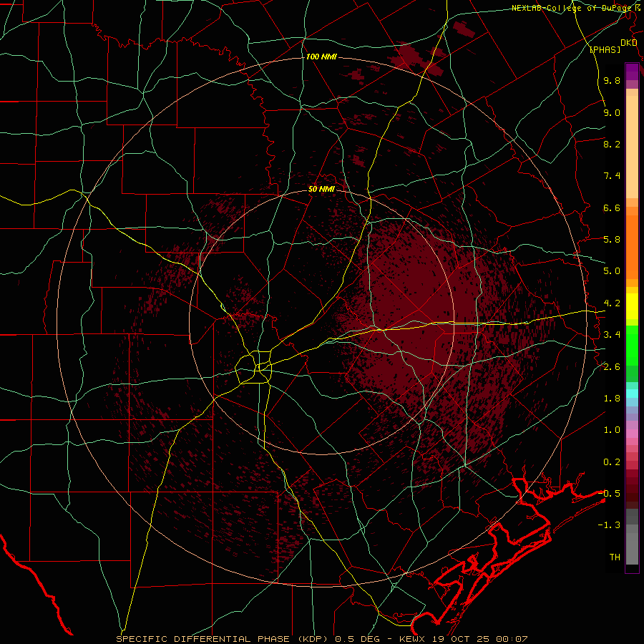Viewport: 644px width, 644px height.
Task: Pick the bright green band near 3.4
Action: (x=632, y=345)
